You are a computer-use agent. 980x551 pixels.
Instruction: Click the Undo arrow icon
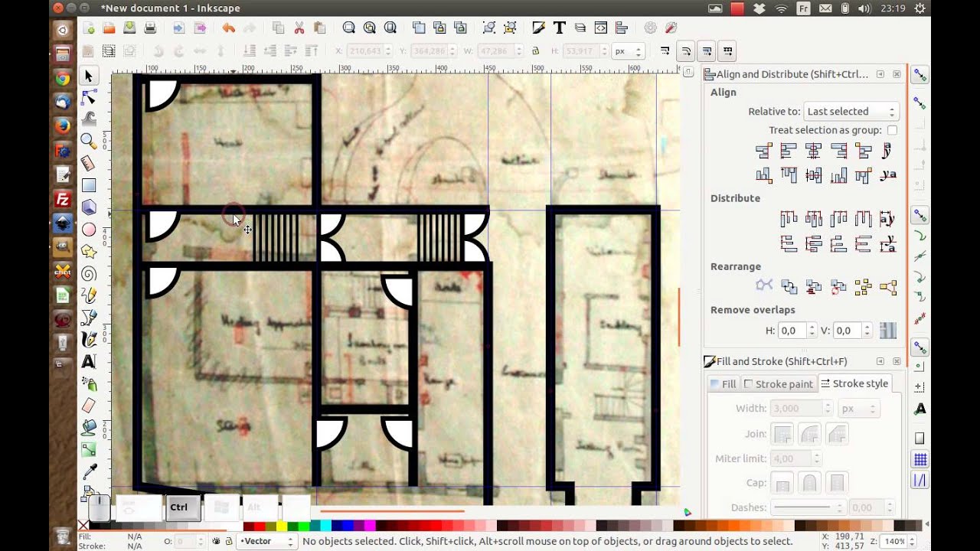[x=228, y=28]
